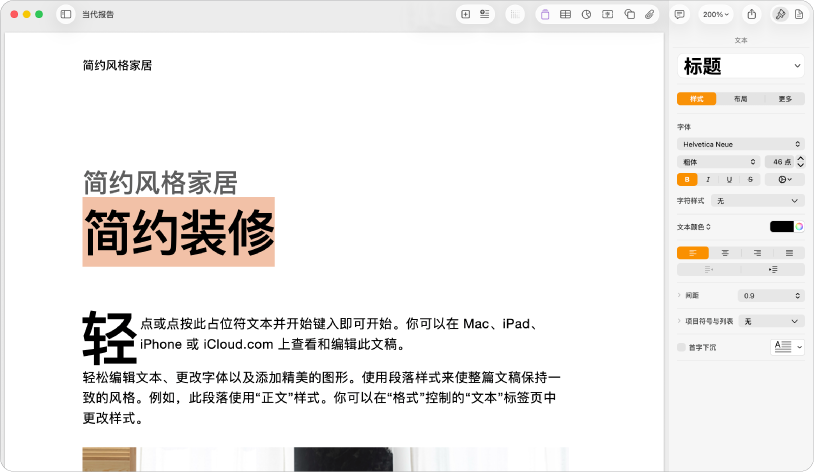Click the image at page bottom
This screenshot has width=814, height=473.
325,459
